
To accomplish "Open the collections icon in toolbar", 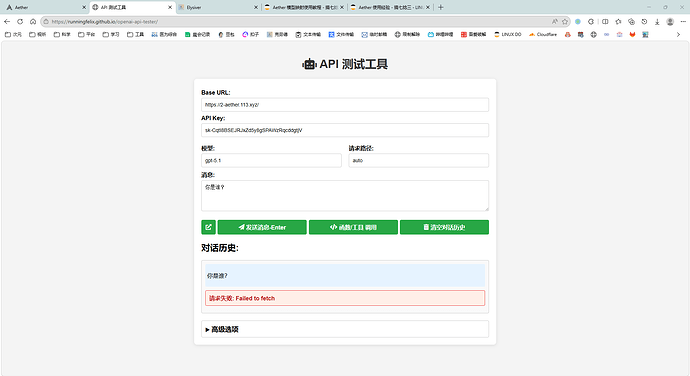I will (x=631, y=22).
